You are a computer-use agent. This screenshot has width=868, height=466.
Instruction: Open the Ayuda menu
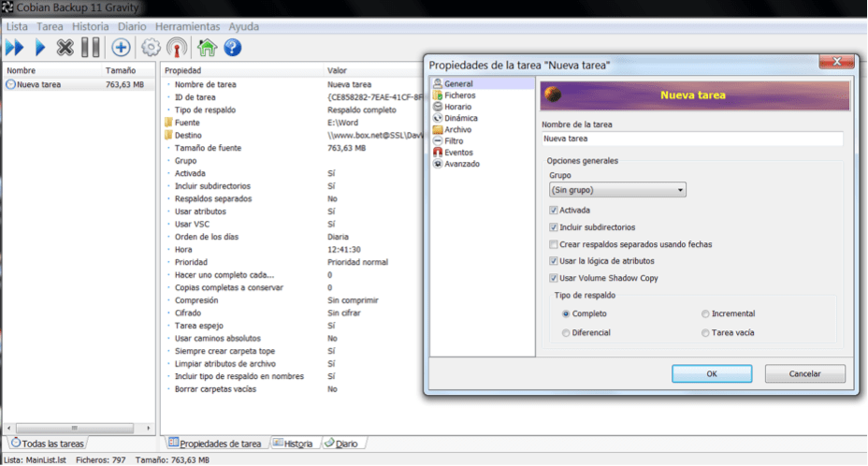point(243,26)
